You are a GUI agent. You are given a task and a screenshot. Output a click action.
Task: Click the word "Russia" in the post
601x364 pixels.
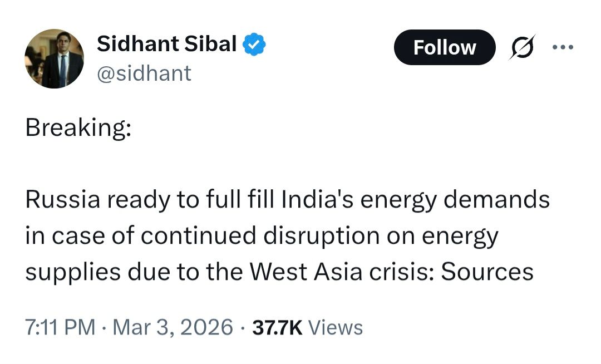(63, 200)
